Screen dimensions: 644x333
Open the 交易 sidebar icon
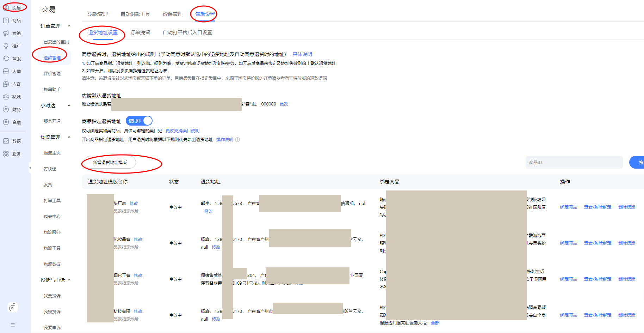(6, 8)
